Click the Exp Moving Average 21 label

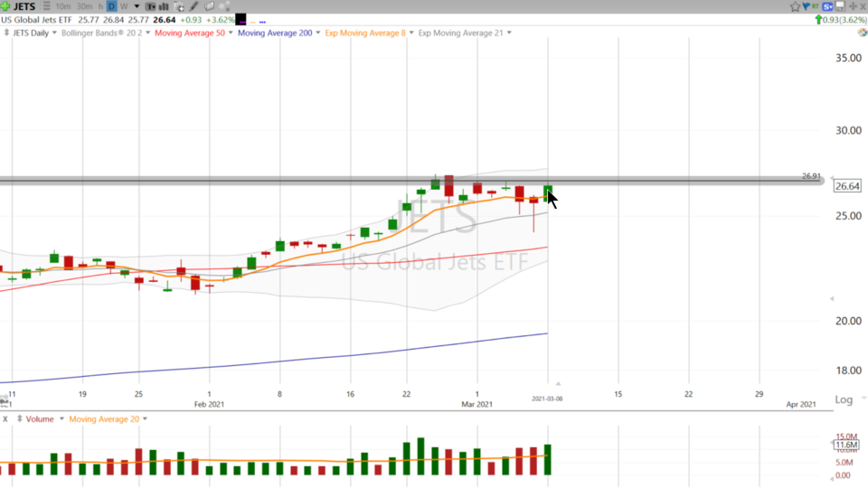[x=460, y=33]
